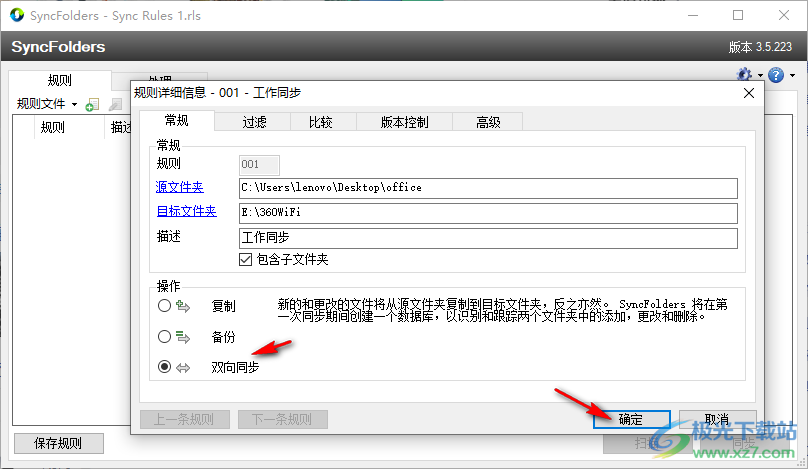The image size is (808, 469).
Task: Click the rule number 001 field
Action: pyautogui.click(x=259, y=165)
